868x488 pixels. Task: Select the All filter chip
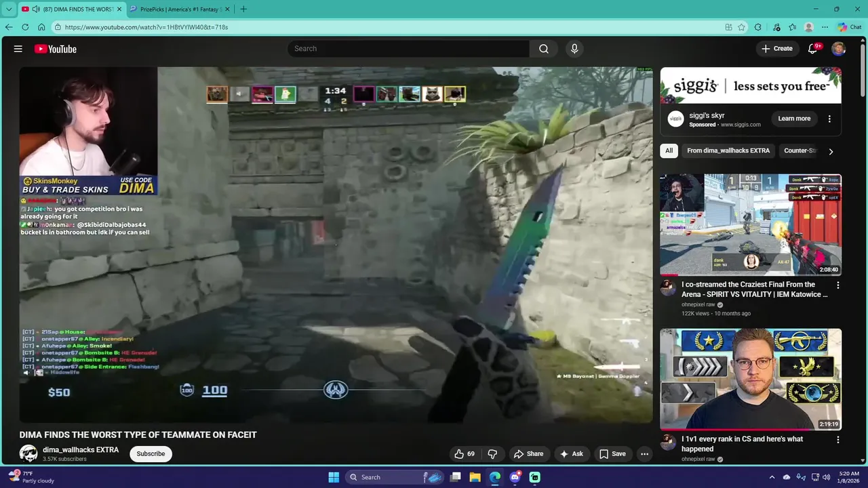pyautogui.click(x=669, y=150)
